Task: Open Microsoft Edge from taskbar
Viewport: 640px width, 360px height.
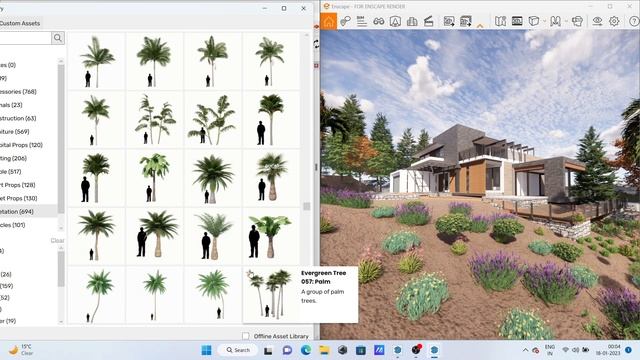Action: click(x=306, y=350)
